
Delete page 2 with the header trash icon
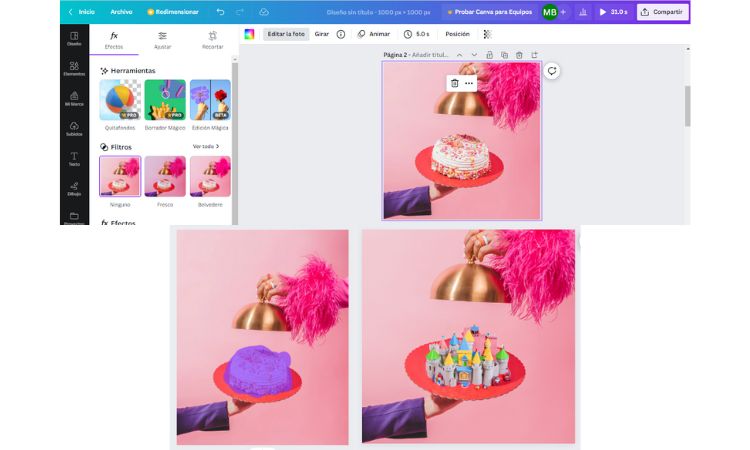[x=519, y=55]
